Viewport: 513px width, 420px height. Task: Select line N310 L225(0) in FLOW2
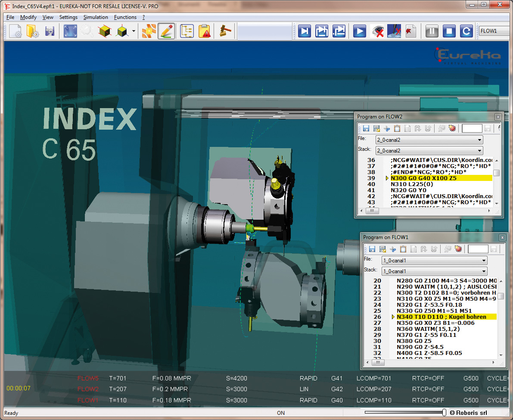412,184
